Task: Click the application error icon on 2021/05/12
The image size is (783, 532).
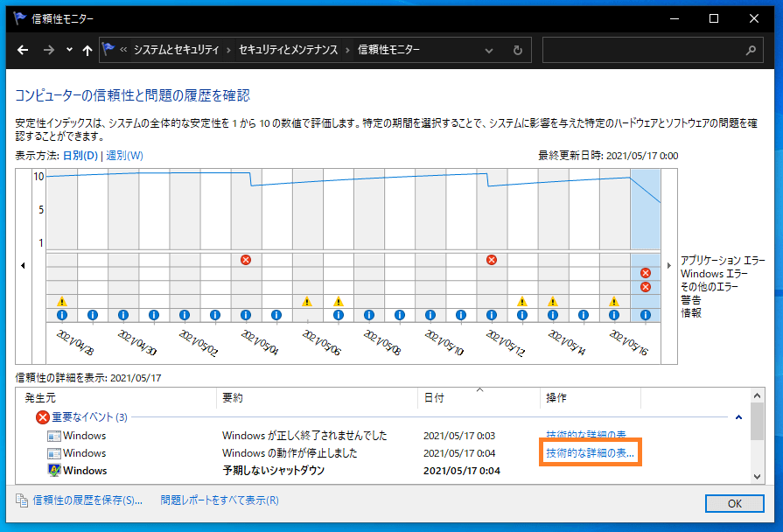Action: tap(492, 260)
